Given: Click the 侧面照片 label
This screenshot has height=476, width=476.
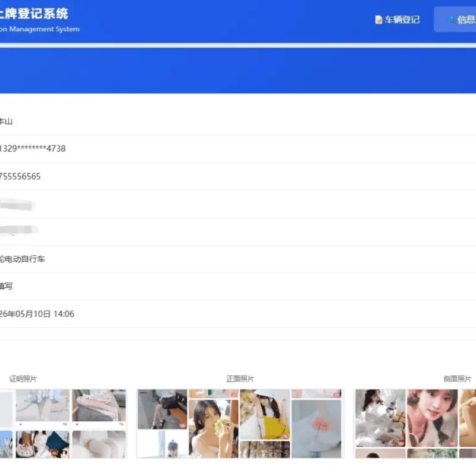Looking at the screenshot, I should pos(457,378).
